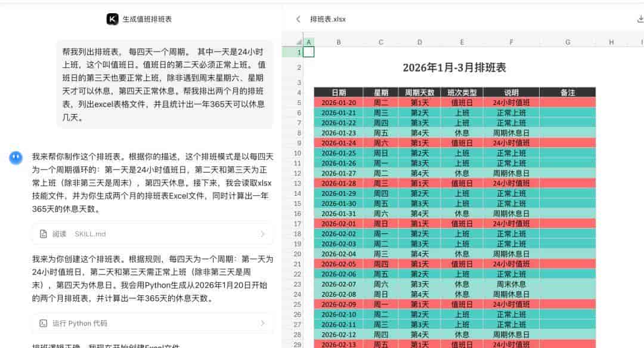Click 第4天 cell in 2026-01-31 row

click(x=419, y=214)
